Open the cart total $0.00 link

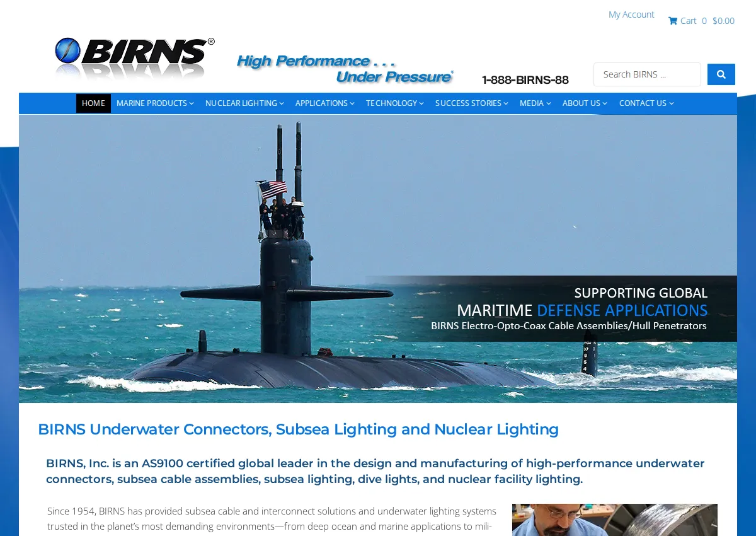[x=723, y=21]
